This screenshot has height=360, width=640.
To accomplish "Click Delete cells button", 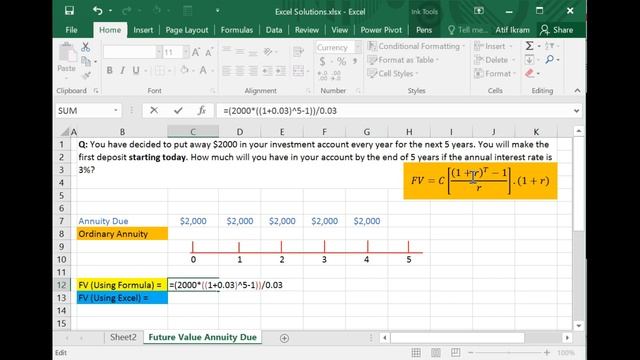I will click(x=494, y=60).
